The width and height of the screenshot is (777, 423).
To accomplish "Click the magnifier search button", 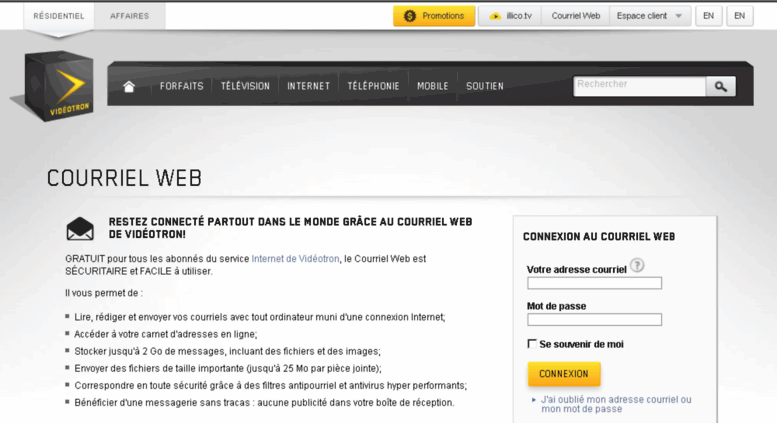I will [721, 87].
